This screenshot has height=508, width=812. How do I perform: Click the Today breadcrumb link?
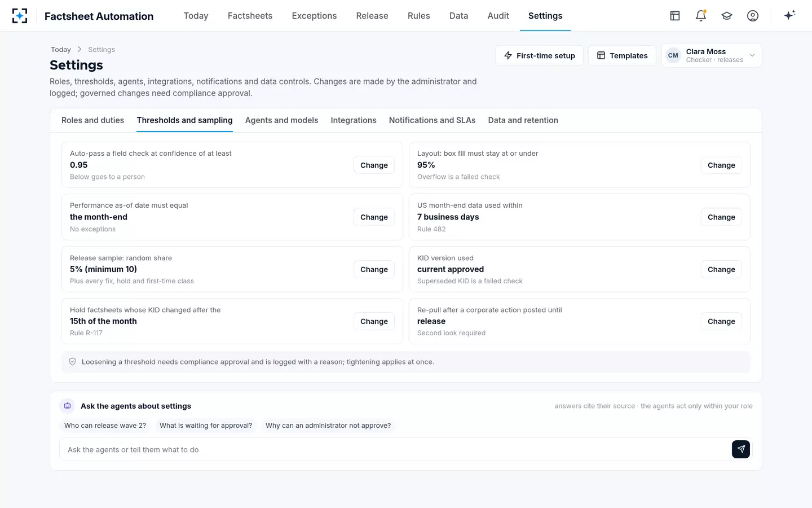click(61, 50)
